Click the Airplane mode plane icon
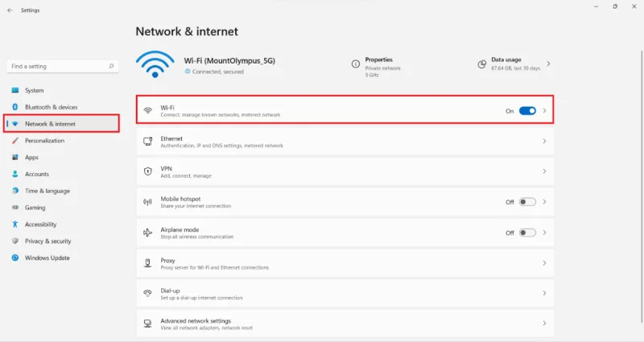The image size is (644, 342). (x=147, y=233)
